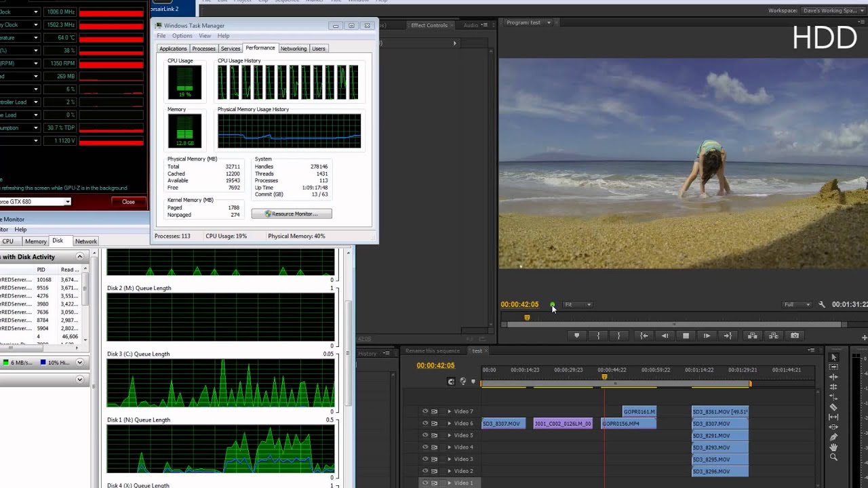Select the Pen tool in Premiere
Viewport: 868px width, 488px height.
click(x=834, y=438)
